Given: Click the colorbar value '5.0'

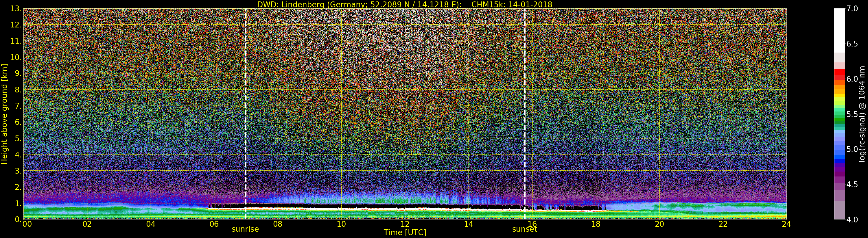Looking at the screenshot, I should click(x=852, y=149).
